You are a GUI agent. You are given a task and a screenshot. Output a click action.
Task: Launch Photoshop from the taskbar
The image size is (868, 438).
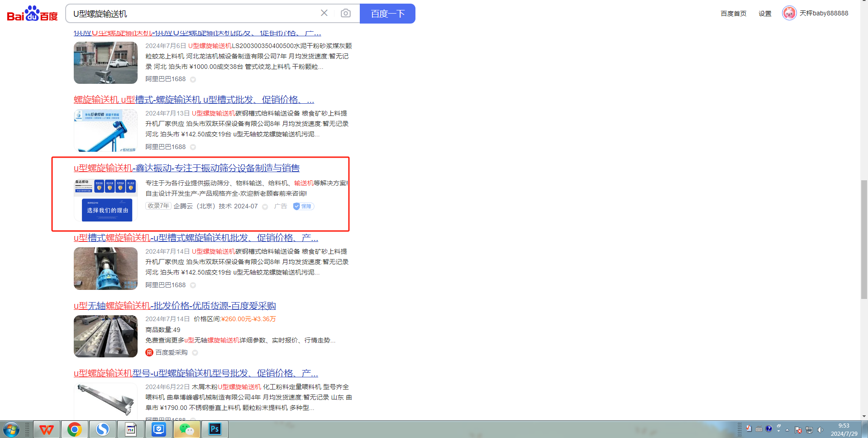coord(215,429)
